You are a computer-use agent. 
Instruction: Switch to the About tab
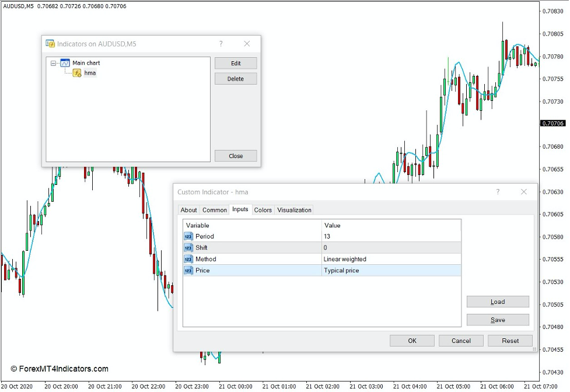pos(188,210)
